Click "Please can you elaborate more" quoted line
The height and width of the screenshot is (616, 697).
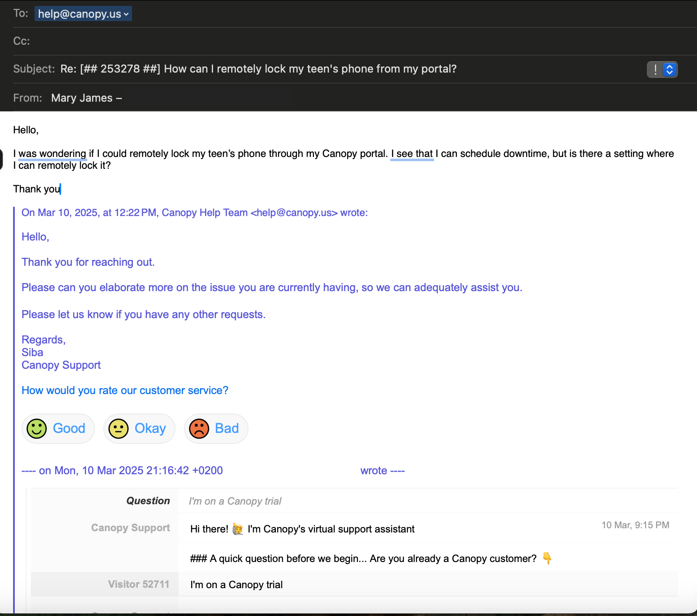[x=272, y=287]
